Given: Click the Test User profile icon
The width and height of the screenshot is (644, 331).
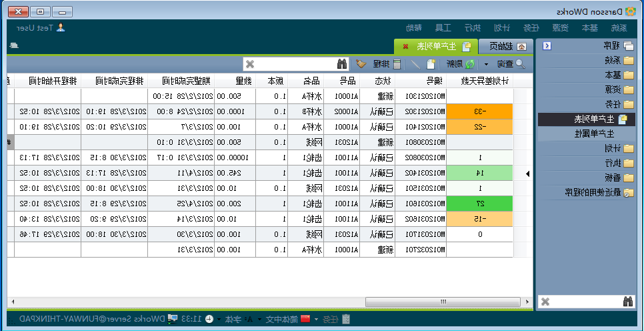Looking at the screenshot, I should pyautogui.click(x=61, y=27).
